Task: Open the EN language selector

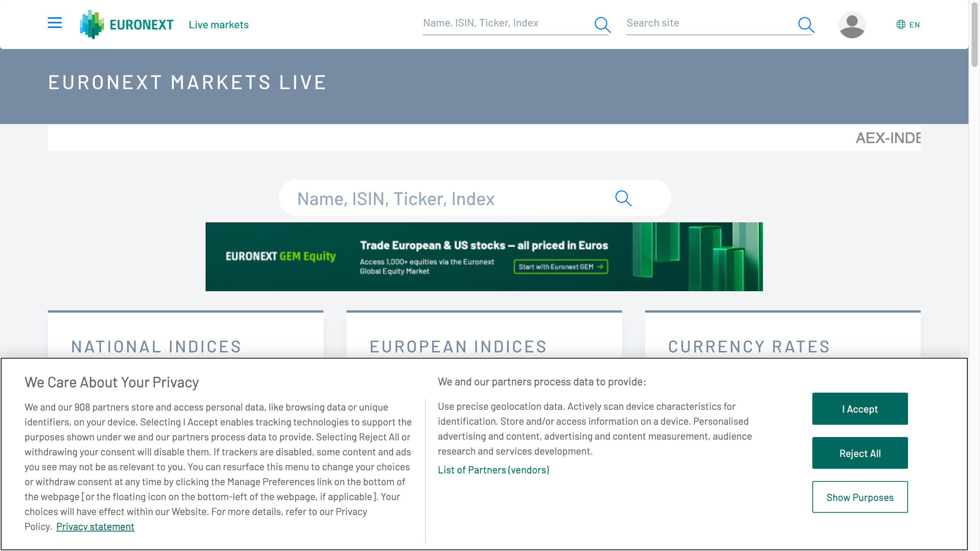Action: pos(915,25)
